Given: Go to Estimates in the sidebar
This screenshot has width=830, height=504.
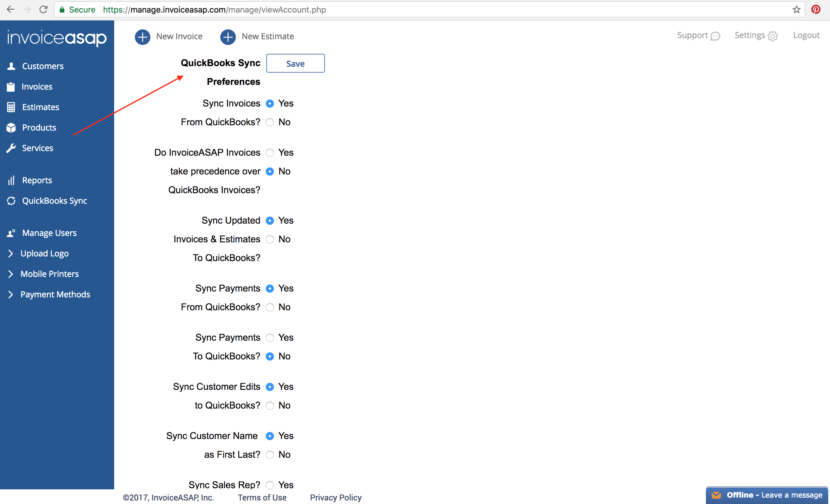Looking at the screenshot, I should tap(41, 107).
